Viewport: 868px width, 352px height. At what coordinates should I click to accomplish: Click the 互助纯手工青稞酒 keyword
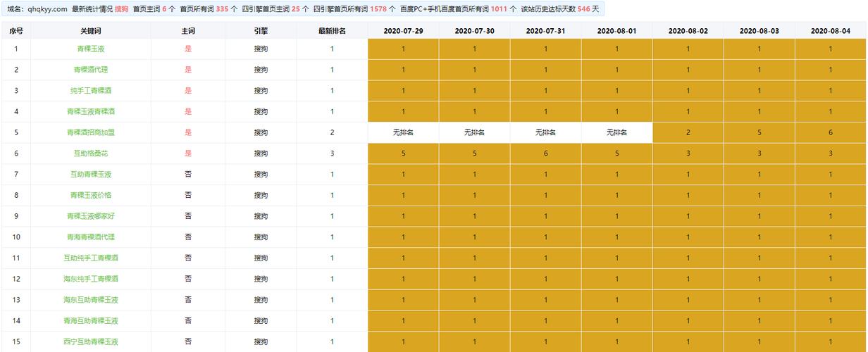[x=91, y=258]
